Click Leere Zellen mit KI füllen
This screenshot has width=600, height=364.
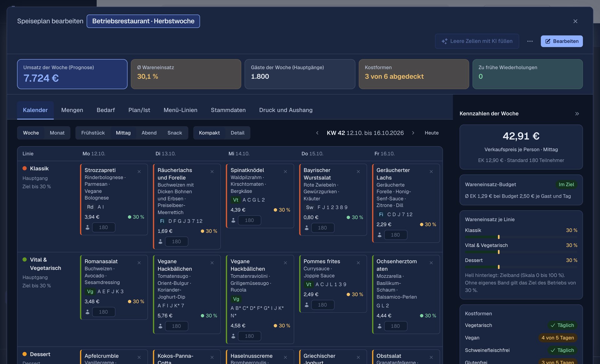477,41
